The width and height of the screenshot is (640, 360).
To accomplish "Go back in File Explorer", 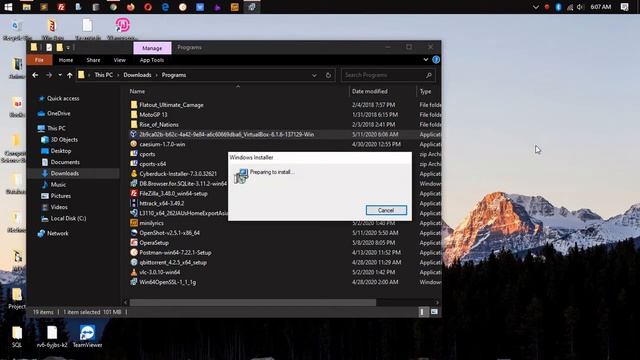I will click(35, 75).
